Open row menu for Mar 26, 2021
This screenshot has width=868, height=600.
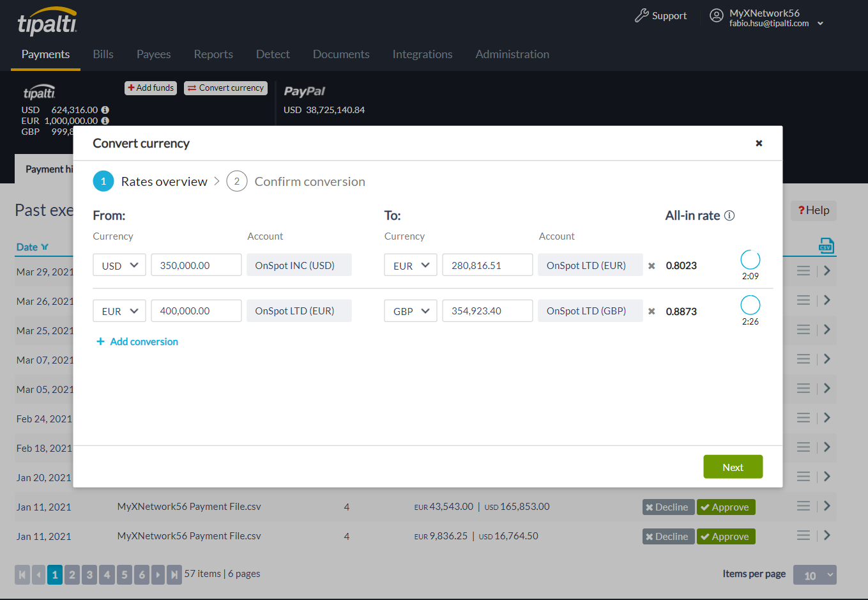pos(803,300)
